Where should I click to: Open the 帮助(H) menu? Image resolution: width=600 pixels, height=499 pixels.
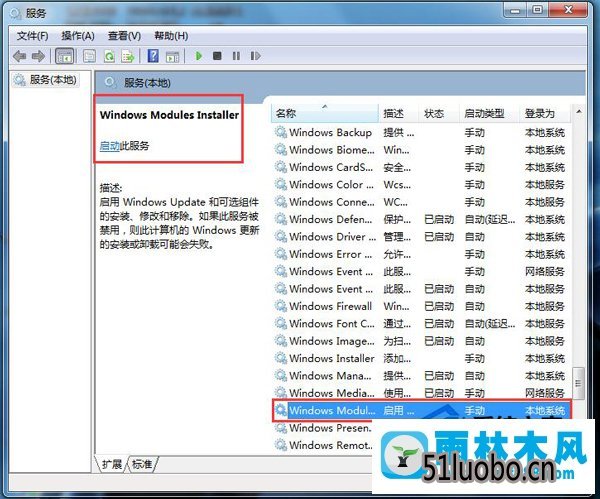(x=171, y=36)
